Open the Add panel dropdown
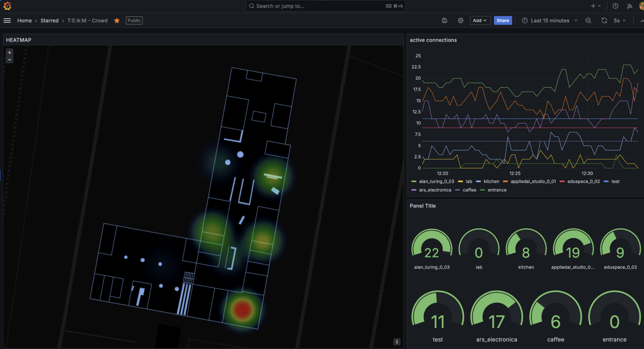The height and width of the screenshot is (349, 644). point(480,20)
